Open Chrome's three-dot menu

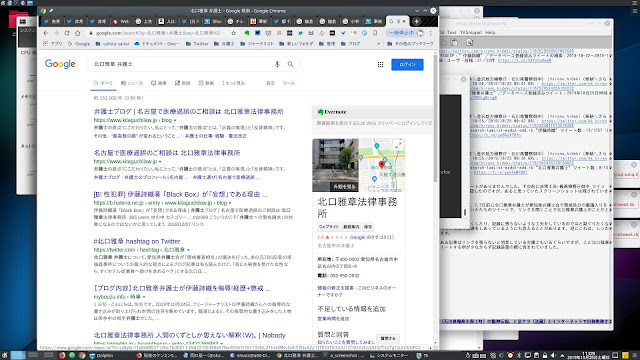pyautogui.click(x=431, y=33)
